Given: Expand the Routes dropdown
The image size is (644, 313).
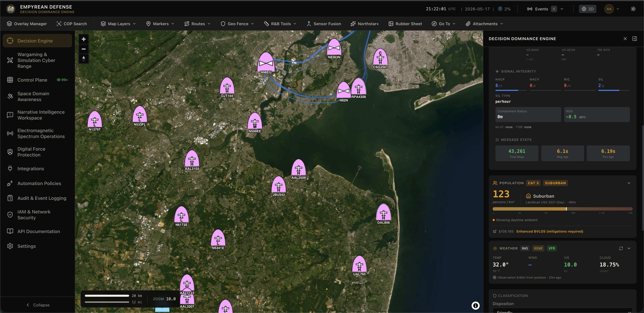Looking at the screenshot, I should [197, 24].
